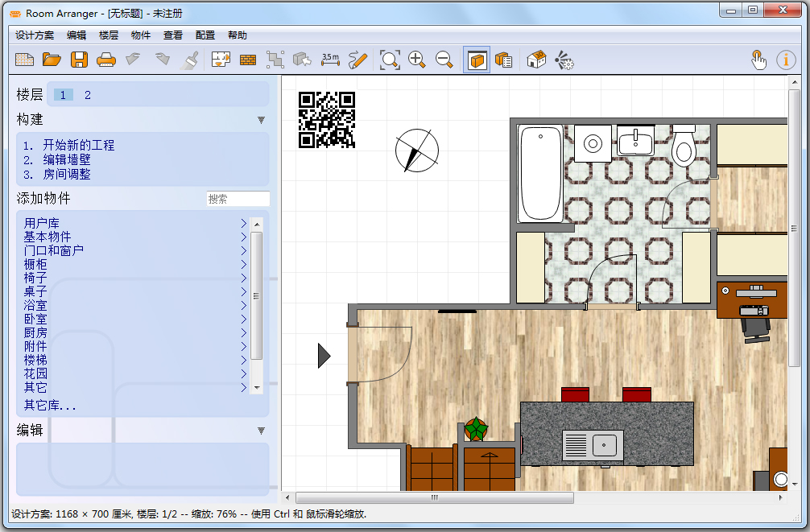Expand the 门口和窗户 category
Viewport: 810px width, 532px height.
click(x=135, y=250)
